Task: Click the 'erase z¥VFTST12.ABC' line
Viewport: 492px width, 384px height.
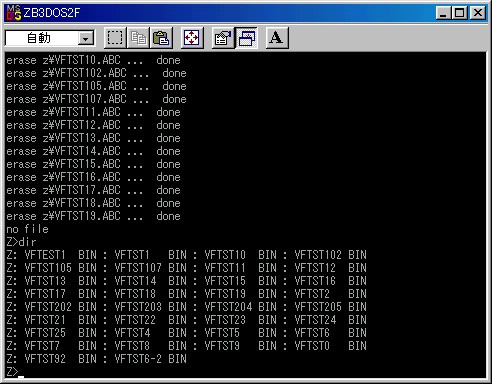Action: click(93, 125)
